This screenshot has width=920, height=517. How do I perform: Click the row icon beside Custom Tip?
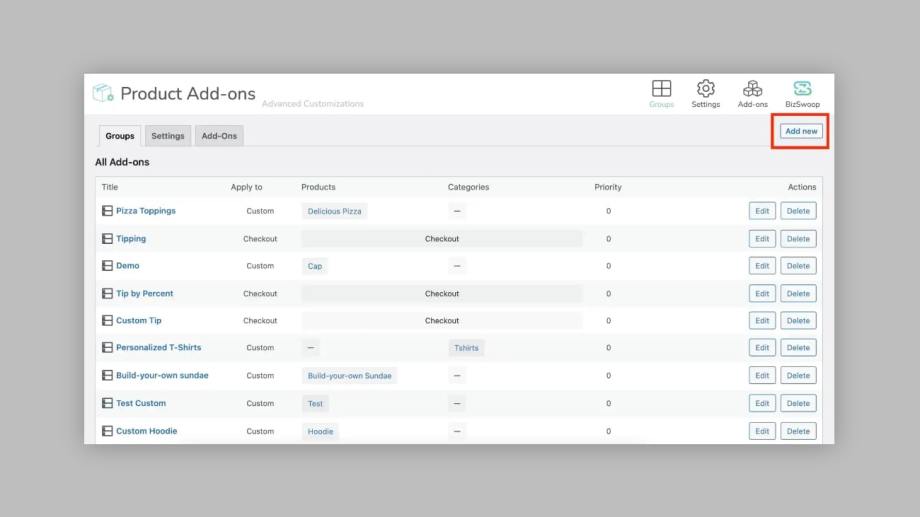click(x=107, y=320)
